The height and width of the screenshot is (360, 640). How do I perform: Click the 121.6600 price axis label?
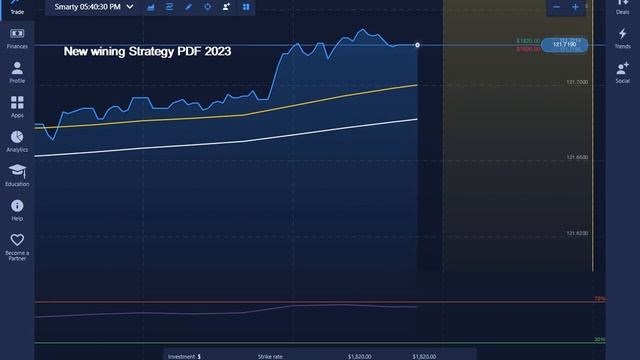[577, 157]
